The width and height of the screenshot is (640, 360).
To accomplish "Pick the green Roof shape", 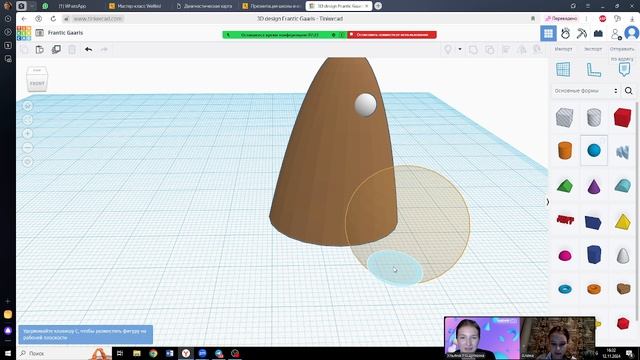I will tap(565, 186).
